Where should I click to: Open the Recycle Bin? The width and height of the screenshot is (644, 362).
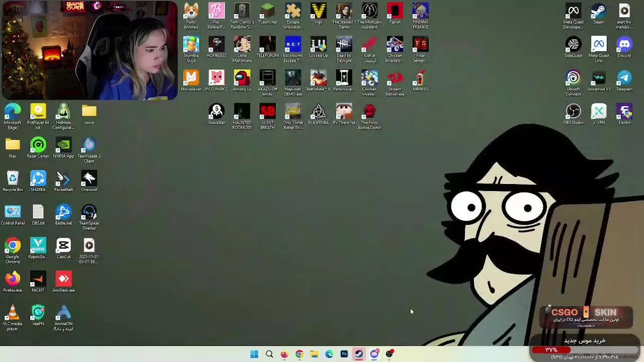[x=13, y=182]
